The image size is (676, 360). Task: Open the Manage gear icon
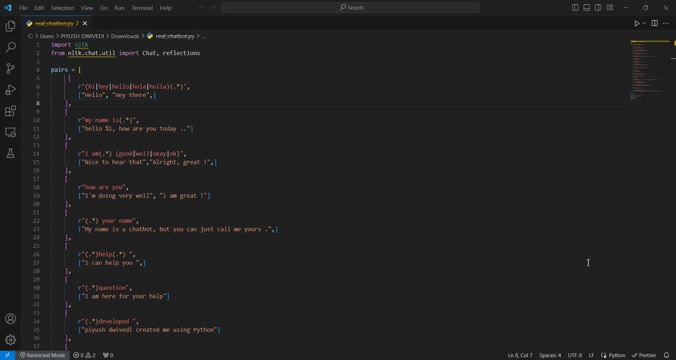[x=10, y=340]
